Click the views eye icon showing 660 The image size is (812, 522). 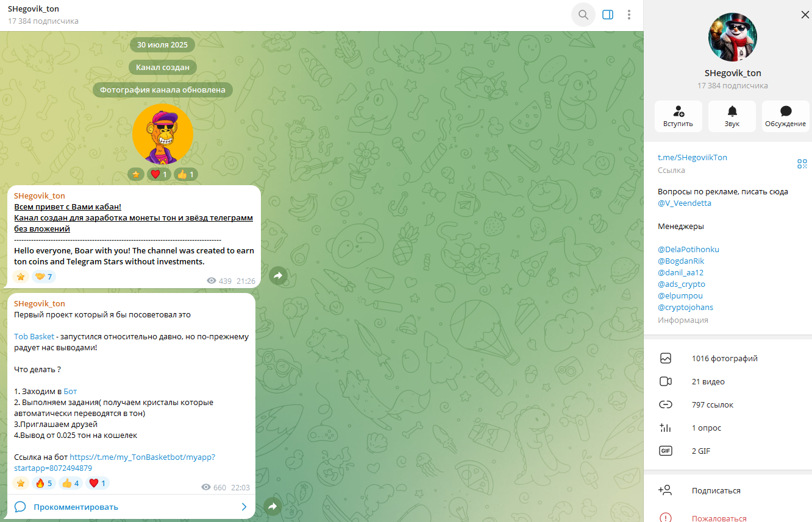coord(206,487)
